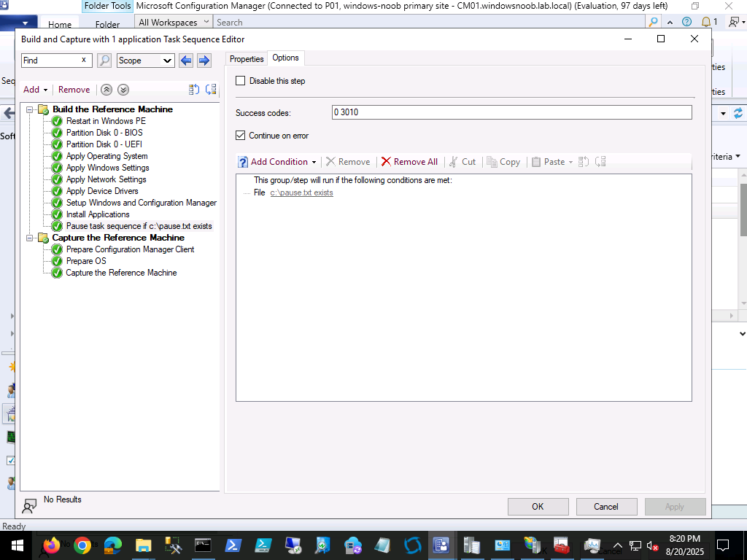Collapse the Capture the Reference Machine group
Screen dimensions: 747x560
tap(29, 238)
